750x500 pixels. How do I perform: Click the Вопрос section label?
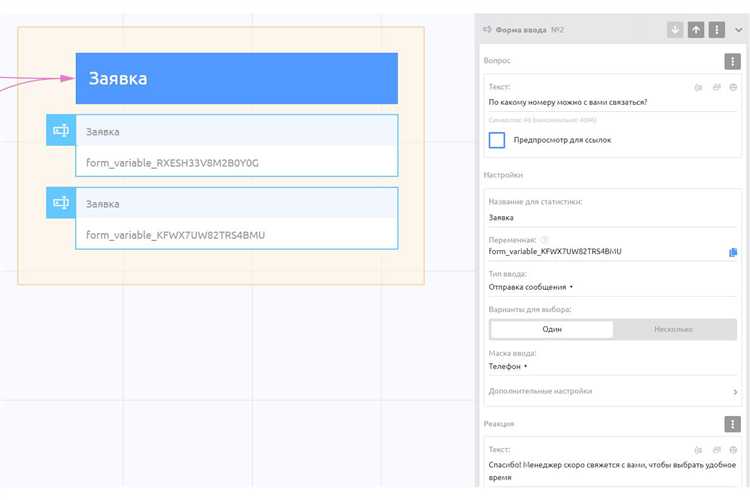pos(497,61)
